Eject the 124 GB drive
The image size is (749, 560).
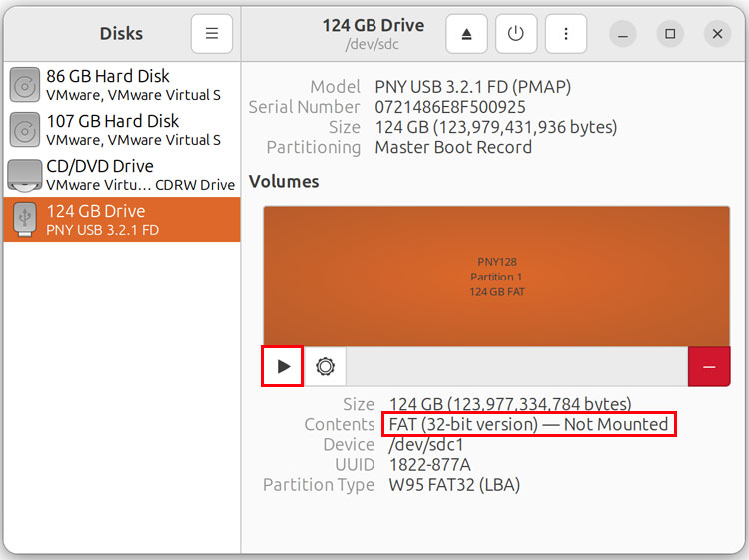(466, 34)
